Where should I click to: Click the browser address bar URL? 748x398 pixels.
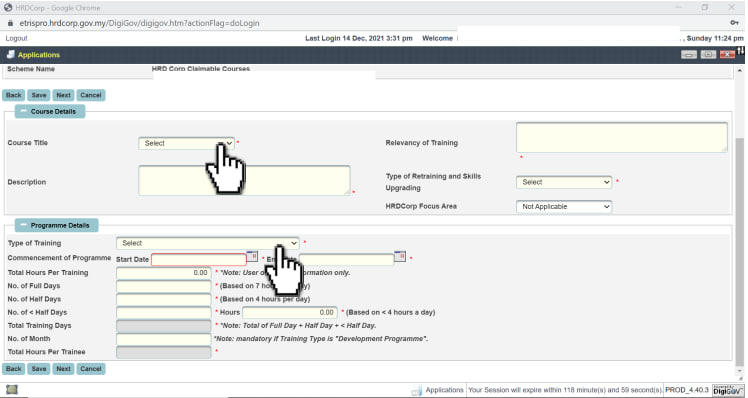point(139,23)
